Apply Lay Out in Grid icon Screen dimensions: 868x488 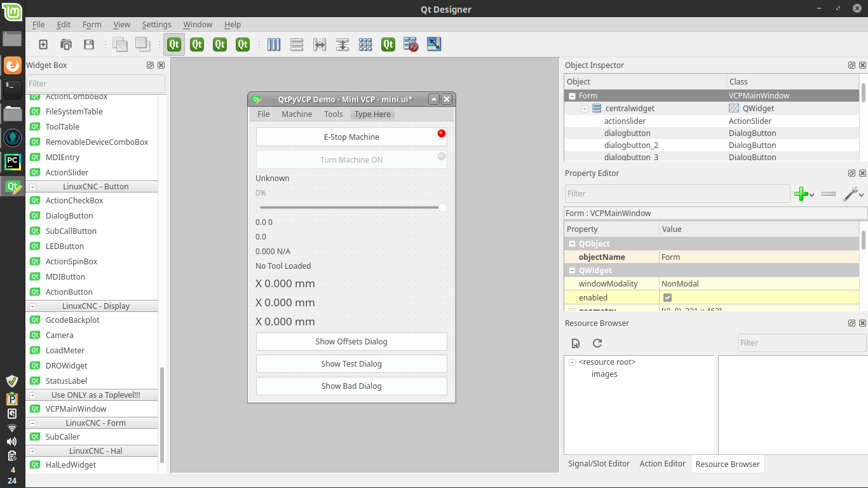pos(365,44)
